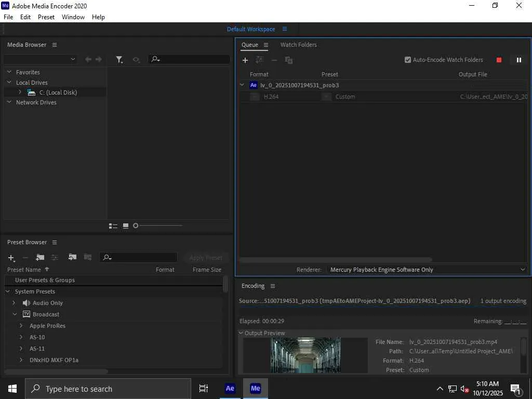
Task: Click Media Encoder icon in taskbar
Action: click(x=255, y=389)
